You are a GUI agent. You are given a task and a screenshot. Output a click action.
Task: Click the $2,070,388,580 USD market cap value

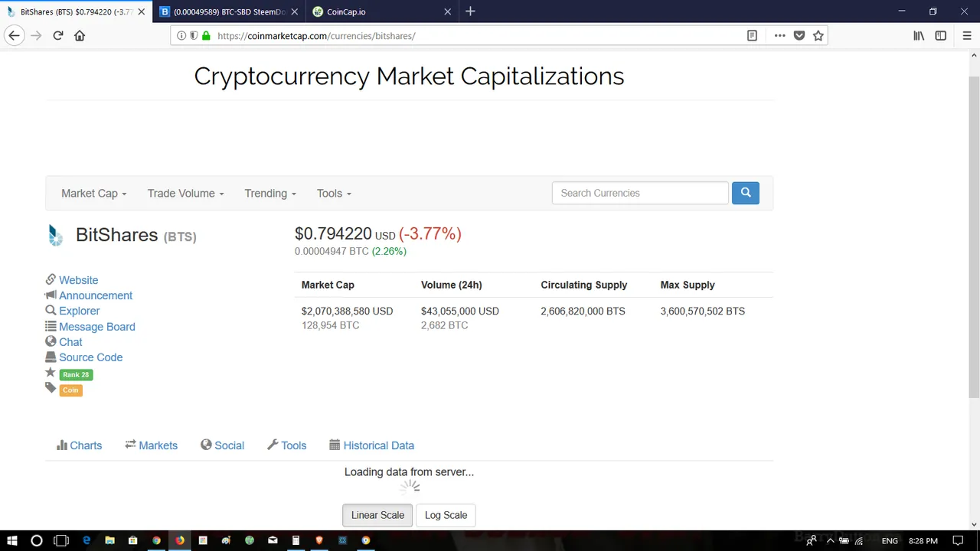tap(347, 311)
